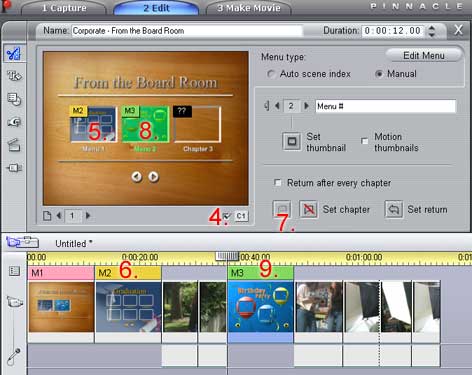Click the Set thumbnail icon button
The width and height of the screenshot is (472, 375).
tap(292, 141)
